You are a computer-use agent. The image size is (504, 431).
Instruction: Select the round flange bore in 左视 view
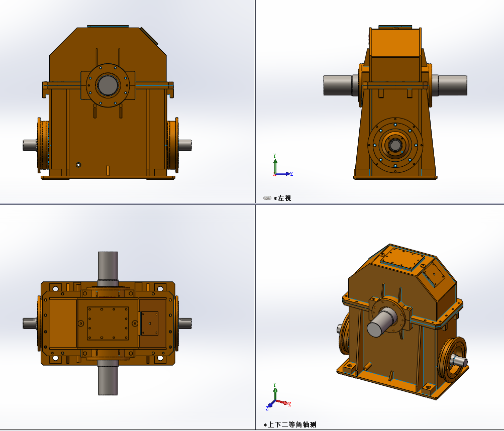tap(395, 145)
